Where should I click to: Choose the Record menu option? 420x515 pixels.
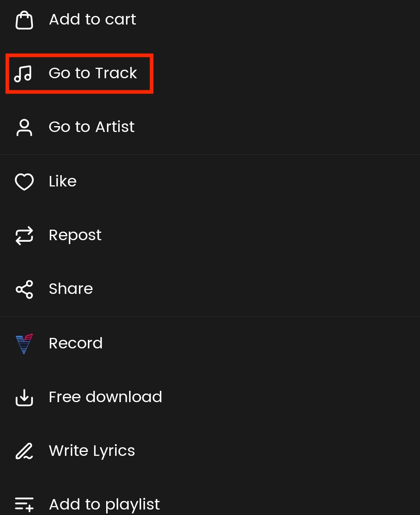(x=76, y=343)
